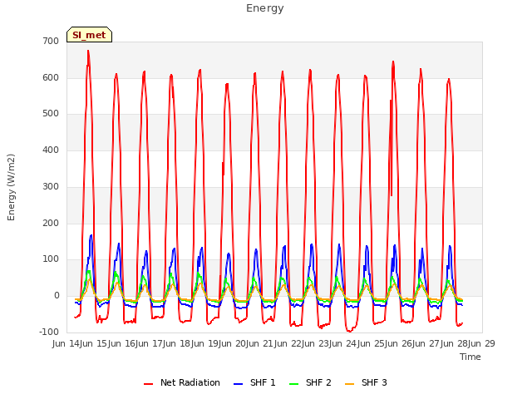The width and height of the screenshot is (532, 399).
Task: Click the SI_met annotation tag
Action: (x=89, y=35)
